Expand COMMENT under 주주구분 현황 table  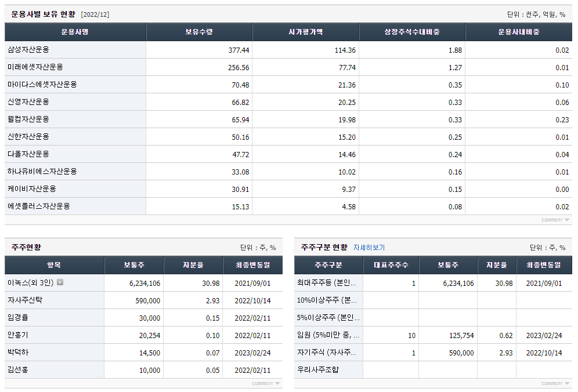click(555, 383)
